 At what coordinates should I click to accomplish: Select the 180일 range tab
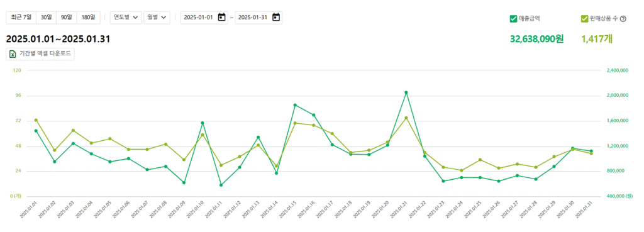(x=88, y=17)
